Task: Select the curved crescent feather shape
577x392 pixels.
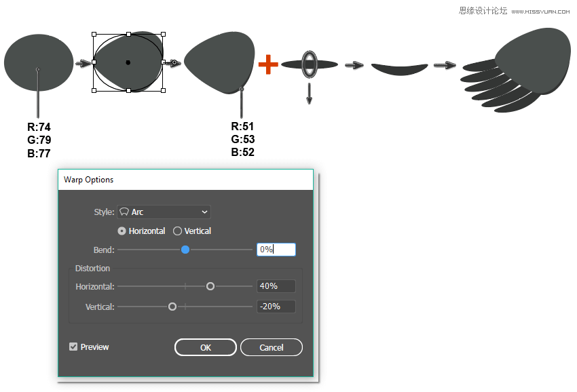Action: pyautogui.click(x=399, y=68)
